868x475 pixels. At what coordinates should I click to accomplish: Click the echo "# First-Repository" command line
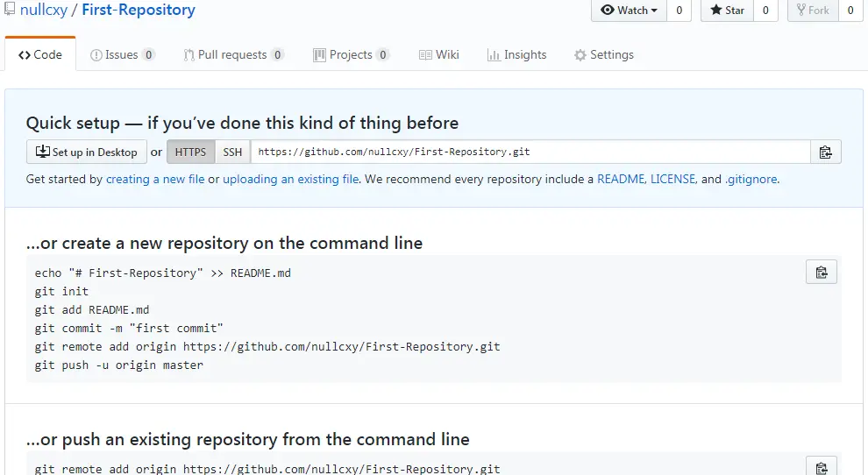(163, 273)
